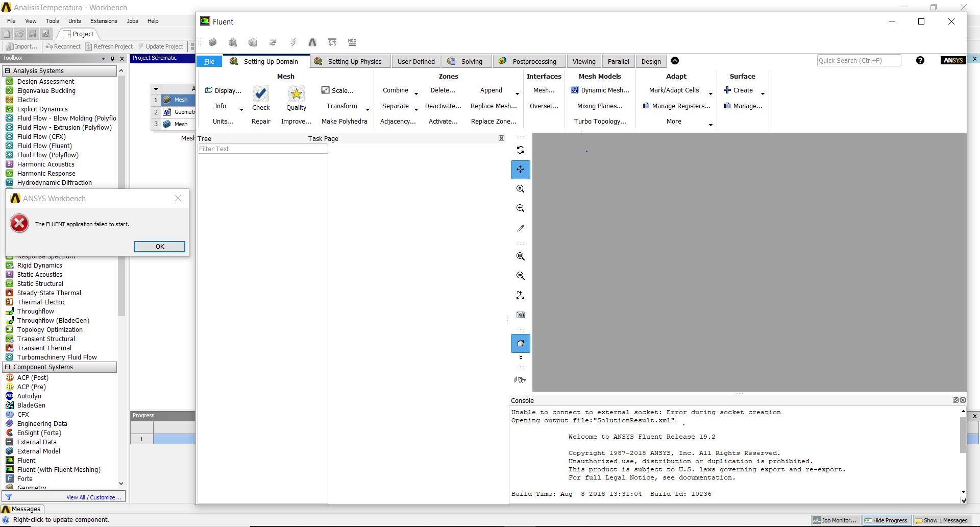980x527 pixels.
Task: Open the Append dropdown arrow
Action: point(517,94)
